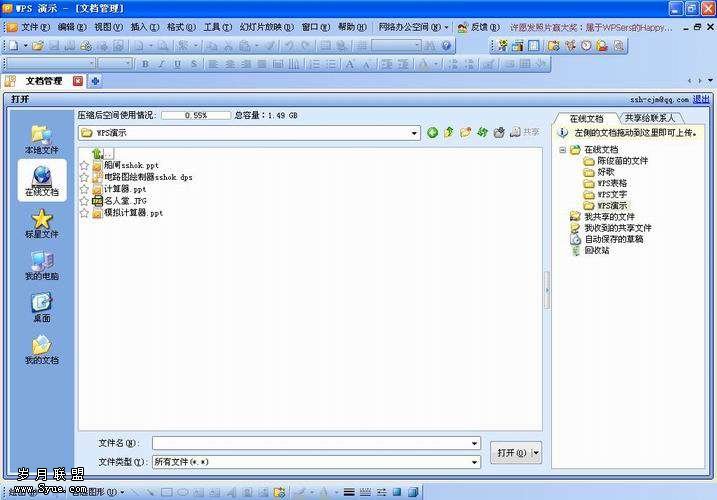
Task: Star the file 模拟计算器.ppt
Action: tap(84, 213)
